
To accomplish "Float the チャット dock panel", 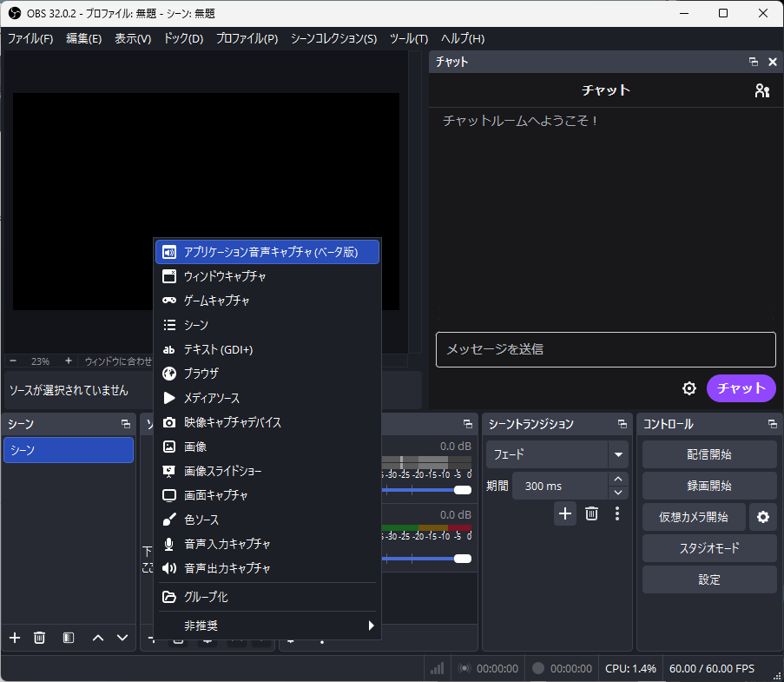I will tap(754, 62).
